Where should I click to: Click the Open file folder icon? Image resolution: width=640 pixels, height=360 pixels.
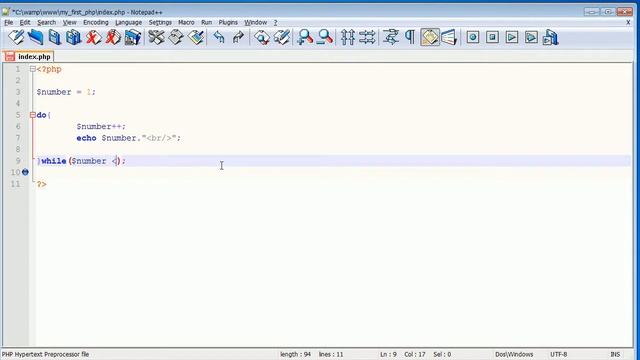tap(36, 38)
